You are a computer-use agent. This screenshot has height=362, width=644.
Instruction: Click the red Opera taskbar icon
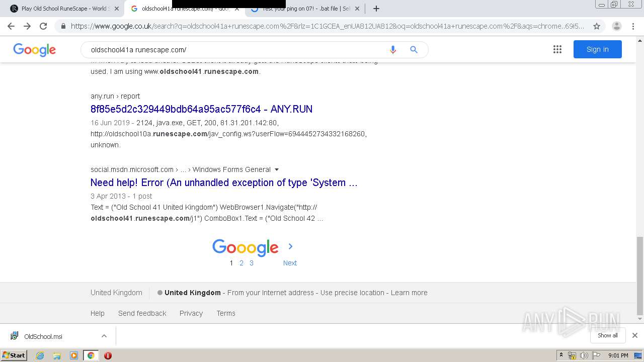coord(108,355)
